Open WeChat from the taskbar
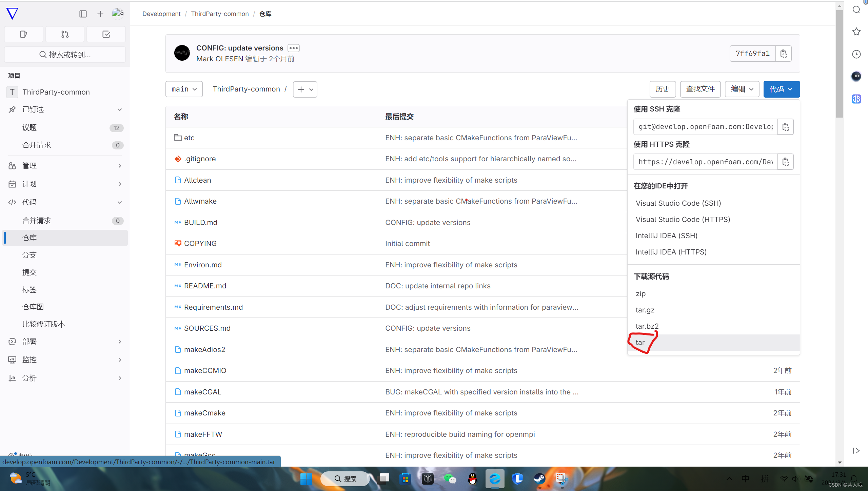This screenshot has height=491, width=868. (x=450, y=479)
